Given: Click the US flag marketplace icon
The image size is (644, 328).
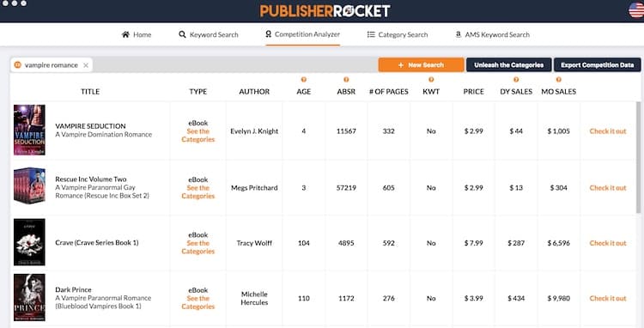Looking at the screenshot, I should click(x=635, y=9).
